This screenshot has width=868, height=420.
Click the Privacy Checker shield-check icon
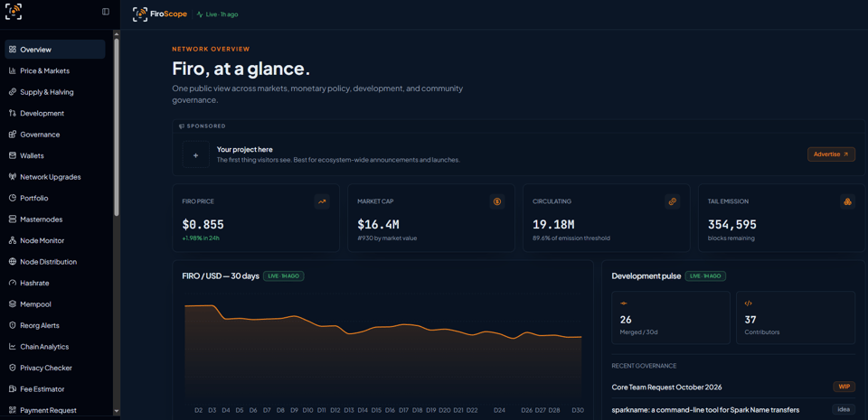[12, 368]
